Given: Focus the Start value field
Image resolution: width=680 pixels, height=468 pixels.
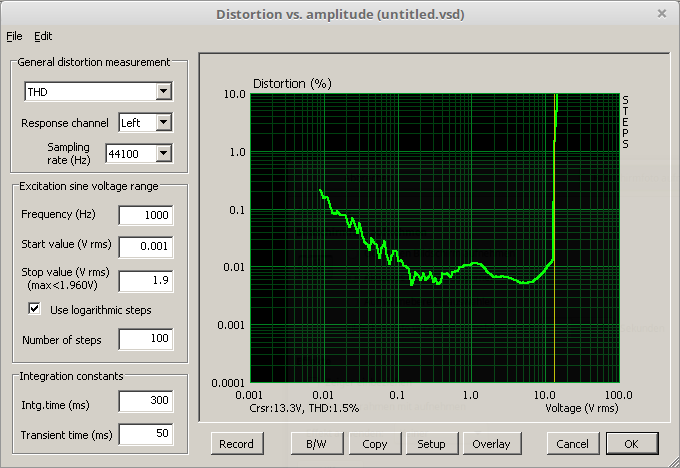Looking at the screenshot, I should click(145, 246).
